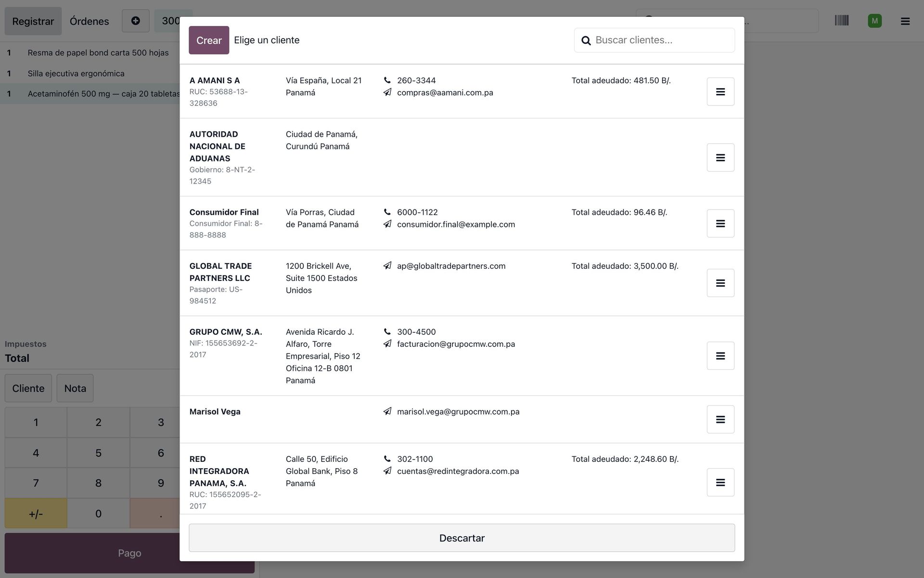Switch to the Órdenes tab
The image size is (924, 578).
(x=89, y=21)
